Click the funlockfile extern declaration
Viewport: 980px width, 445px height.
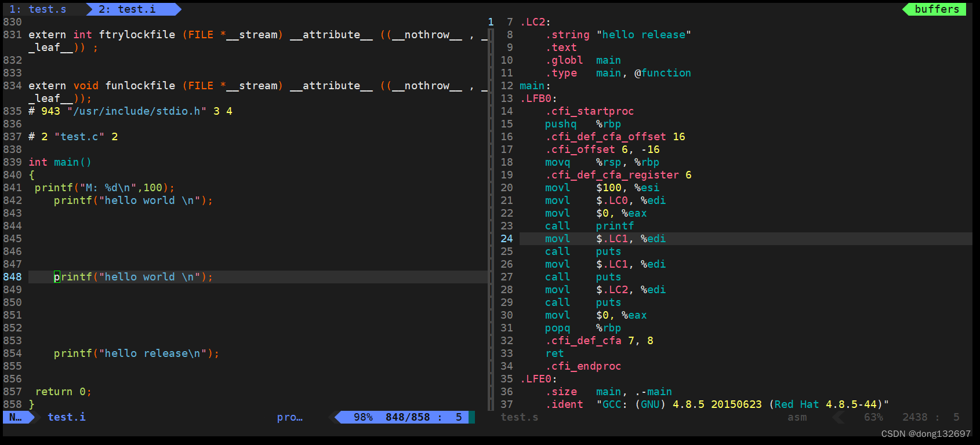258,92
